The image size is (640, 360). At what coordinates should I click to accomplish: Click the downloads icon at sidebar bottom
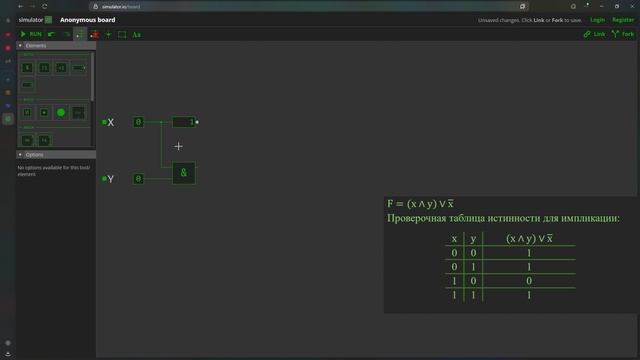pyautogui.click(x=8, y=354)
